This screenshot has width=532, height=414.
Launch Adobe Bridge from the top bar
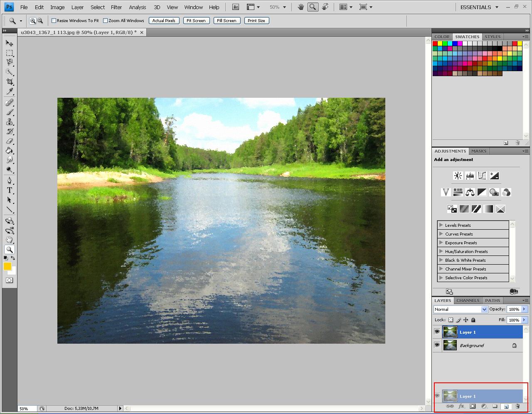click(x=236, y=7)
